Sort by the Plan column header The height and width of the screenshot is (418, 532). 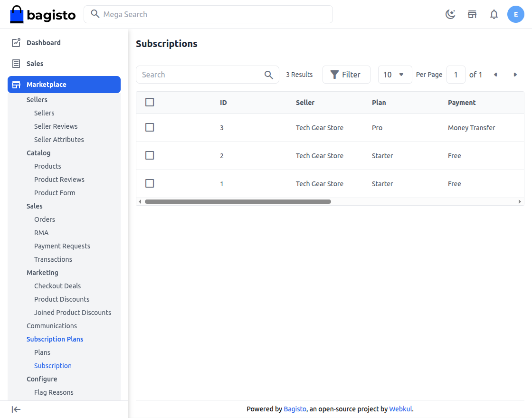click(x=379, y=103)
